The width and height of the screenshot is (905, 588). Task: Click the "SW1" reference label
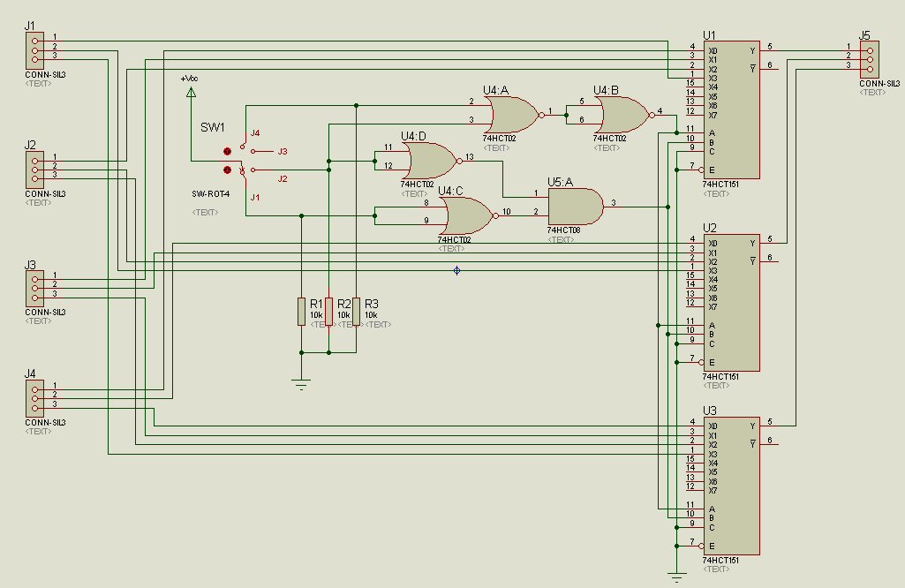[x=213, y=127]
